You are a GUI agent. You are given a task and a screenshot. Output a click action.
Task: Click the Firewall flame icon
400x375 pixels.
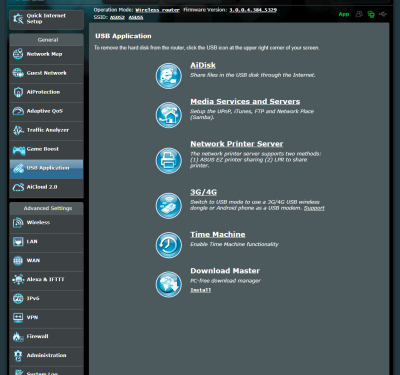pos(18,337)
